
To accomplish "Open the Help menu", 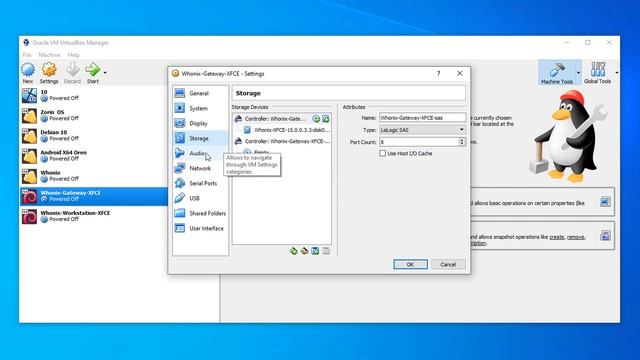I will point(73,55).
